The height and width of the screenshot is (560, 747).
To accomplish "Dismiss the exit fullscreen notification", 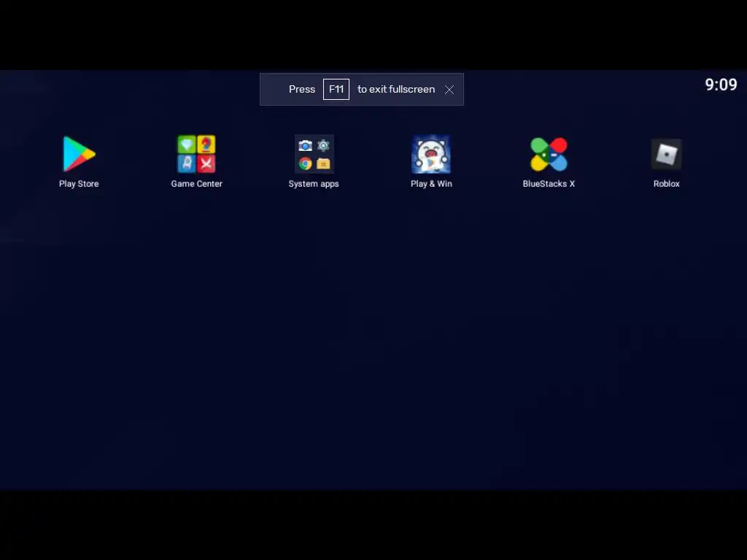I will click(449, 90).
